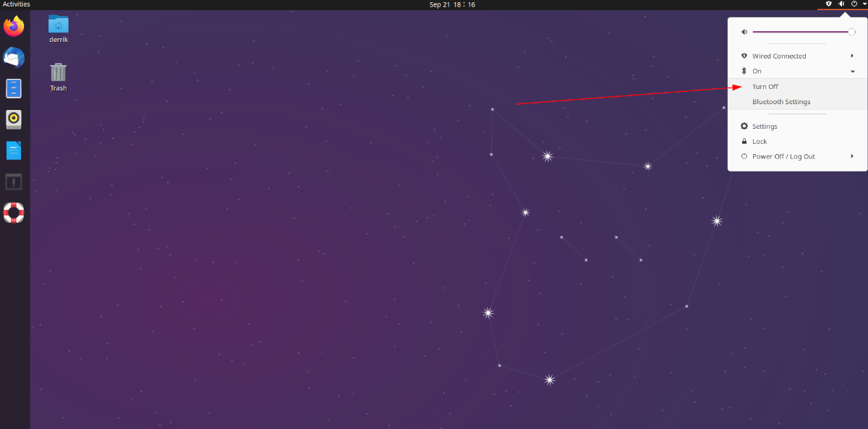Toggle the Bluetooth On state
868x429 pixels.
(x=755, y=71)
